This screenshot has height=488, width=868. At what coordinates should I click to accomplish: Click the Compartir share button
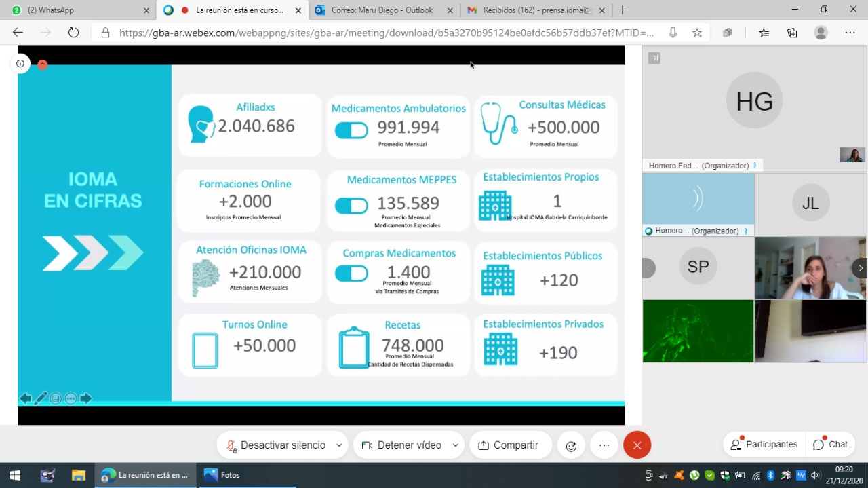[510, 445]
